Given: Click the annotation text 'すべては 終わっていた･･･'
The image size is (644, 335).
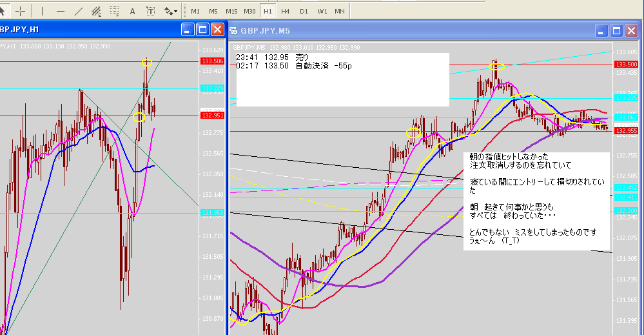Looking at the screenshot, I should [512, 216].
